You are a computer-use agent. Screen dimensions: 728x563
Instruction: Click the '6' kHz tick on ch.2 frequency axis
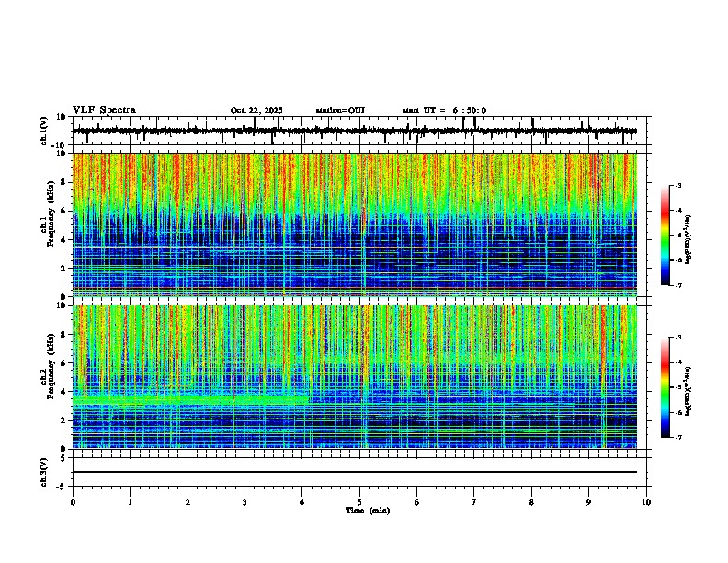[63, 363]
